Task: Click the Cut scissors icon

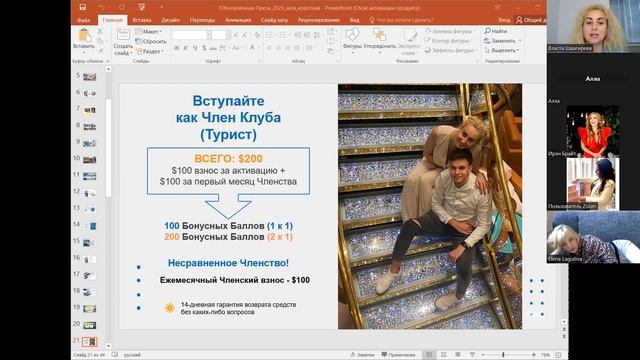Action: [x=100, y=31]
